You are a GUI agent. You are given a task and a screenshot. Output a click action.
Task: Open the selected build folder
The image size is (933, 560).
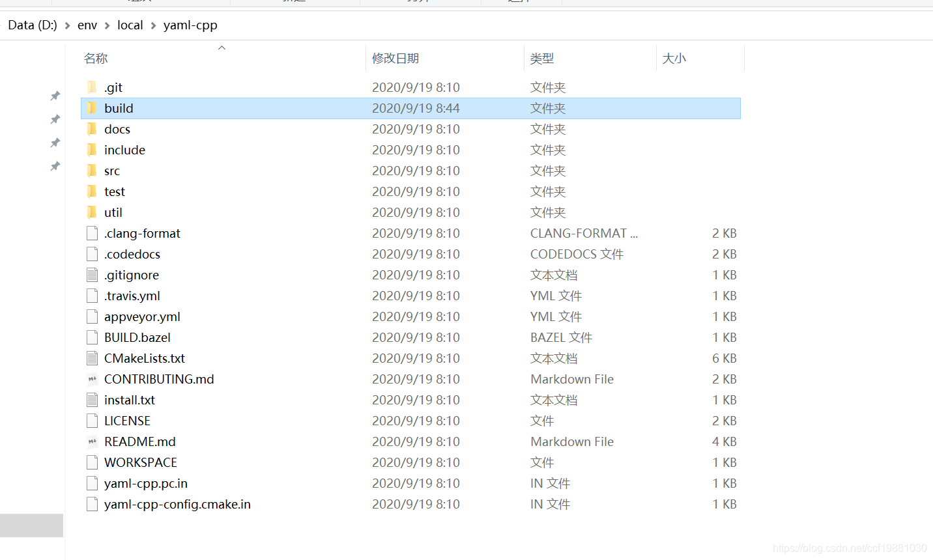click(119, 108)
